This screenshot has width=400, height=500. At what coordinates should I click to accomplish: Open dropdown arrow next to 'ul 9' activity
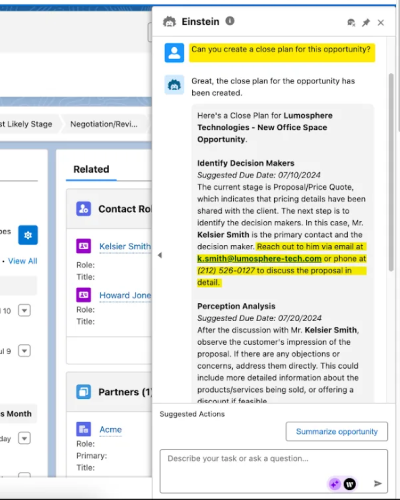24,351
